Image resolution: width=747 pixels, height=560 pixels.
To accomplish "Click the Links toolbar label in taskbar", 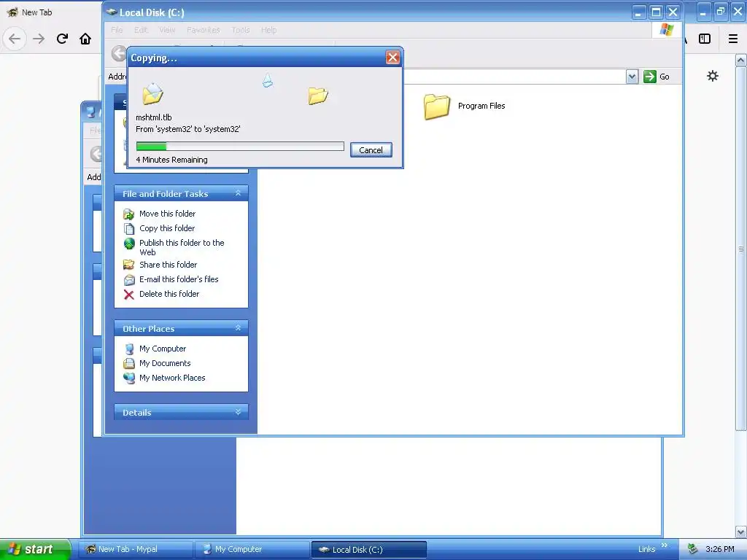I will [x=646, y=550].
